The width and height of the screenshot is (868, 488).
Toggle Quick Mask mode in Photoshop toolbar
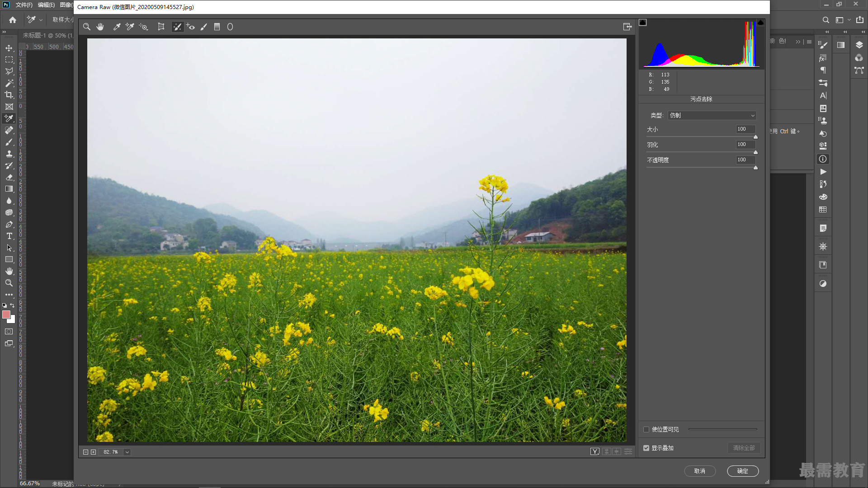[x=9, y=332]
